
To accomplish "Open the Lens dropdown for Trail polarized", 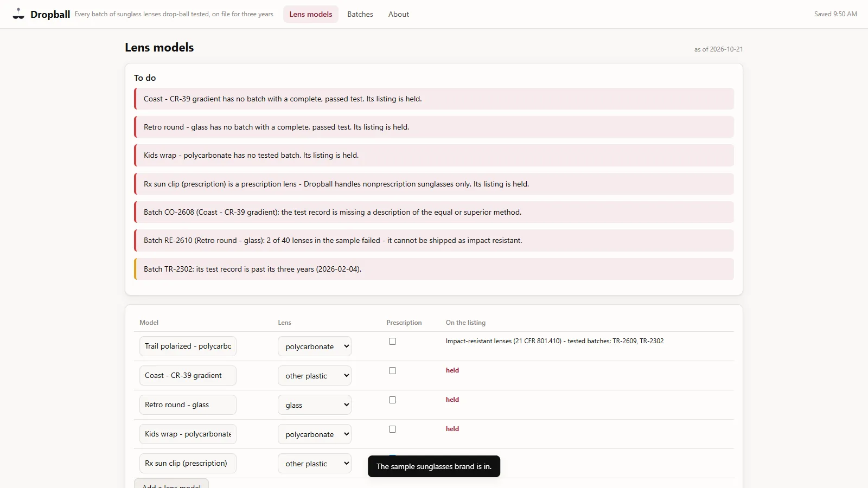I will [x=315, y=346].
